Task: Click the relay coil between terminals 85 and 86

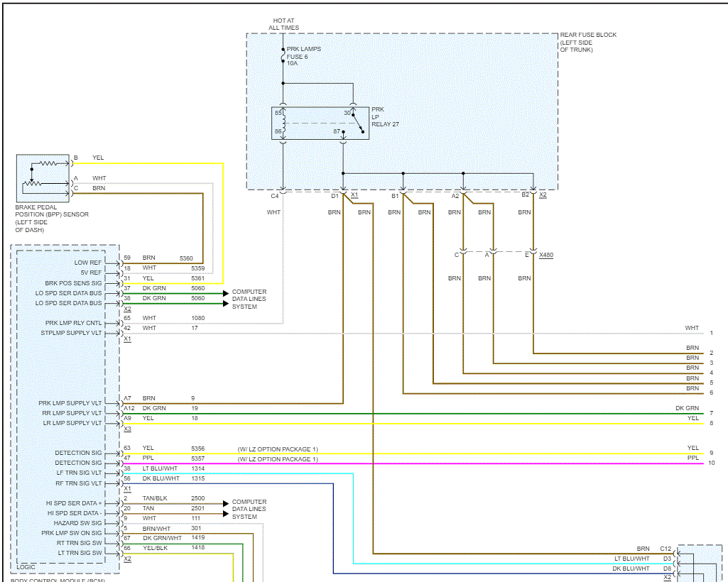Action: pyautogui.click(x=283, y=123)
